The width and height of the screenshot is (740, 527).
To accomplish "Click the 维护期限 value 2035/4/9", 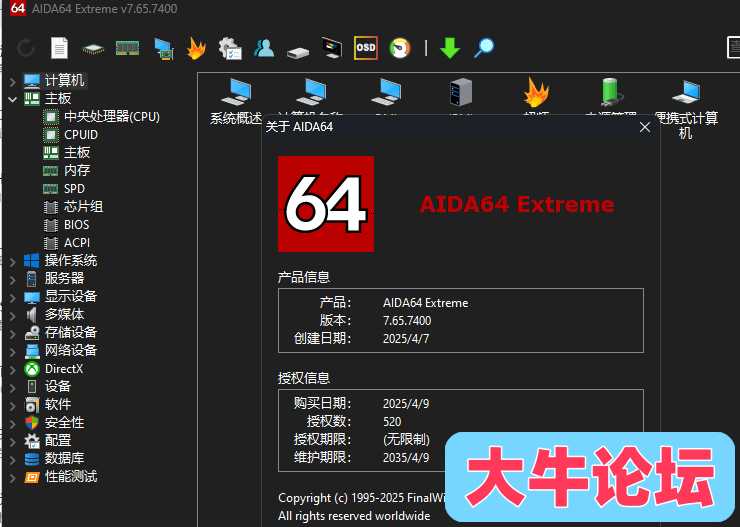I will 406,458.
